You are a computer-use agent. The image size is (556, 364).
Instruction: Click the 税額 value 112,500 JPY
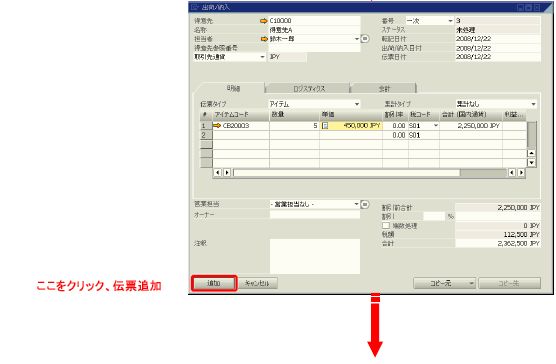498,234
